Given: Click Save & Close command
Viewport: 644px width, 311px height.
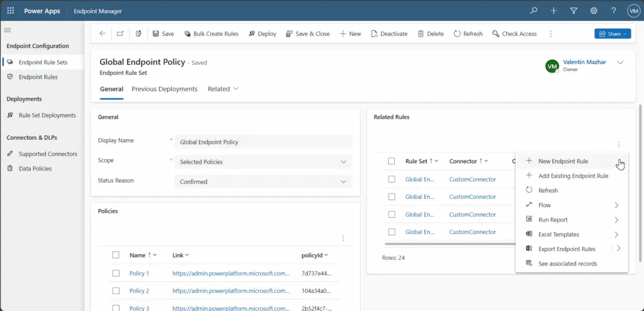Looking at the screenshot, I should pos(308,34).
